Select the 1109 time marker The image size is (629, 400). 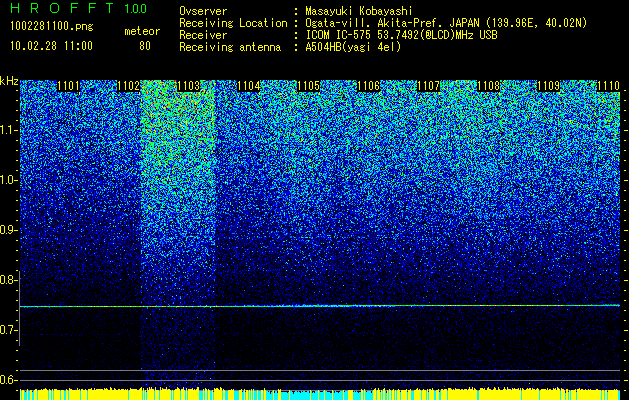click(x=548, y=86)
